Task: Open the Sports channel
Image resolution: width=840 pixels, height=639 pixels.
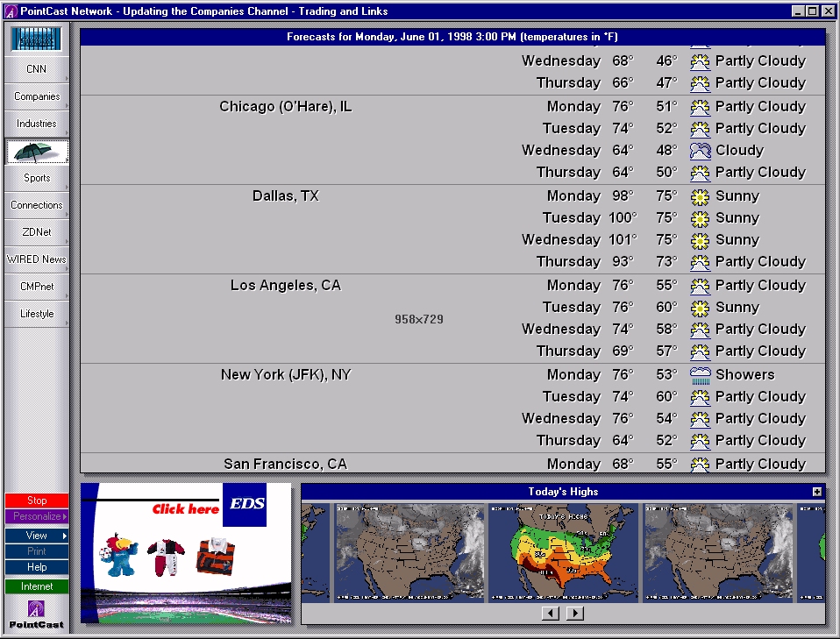Action: [37, 178]
